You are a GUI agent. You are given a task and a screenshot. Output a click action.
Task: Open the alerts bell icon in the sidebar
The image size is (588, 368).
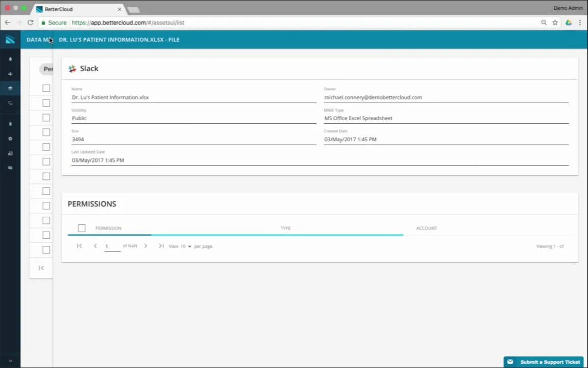10,59
